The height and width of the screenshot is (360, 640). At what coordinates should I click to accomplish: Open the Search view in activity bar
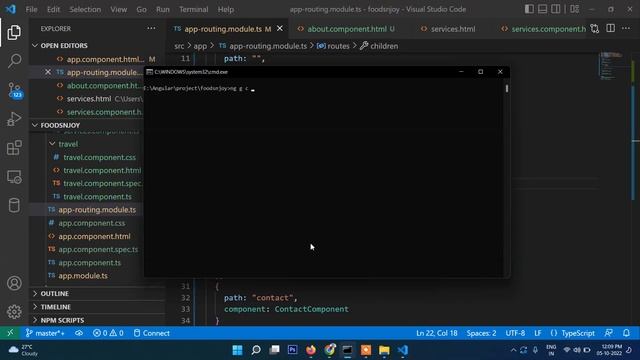click(x=14, y=61)
